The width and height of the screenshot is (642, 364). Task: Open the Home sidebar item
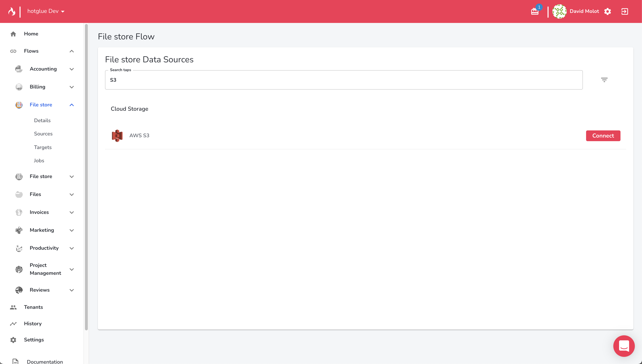point(31,34)
